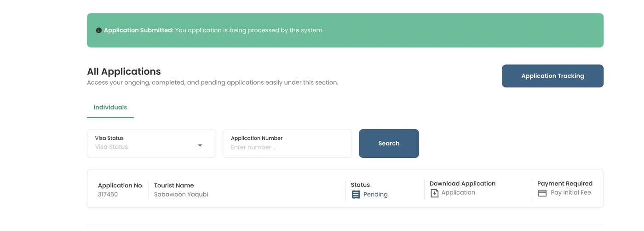Switch to the Individuals tab

click(110, 107)
